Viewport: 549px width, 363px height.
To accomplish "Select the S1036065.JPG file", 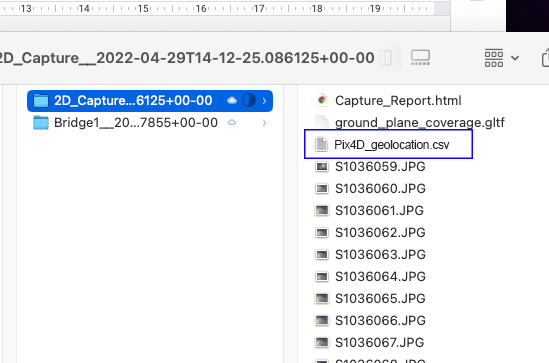I will pyautogui.click(x=380, y=299).
